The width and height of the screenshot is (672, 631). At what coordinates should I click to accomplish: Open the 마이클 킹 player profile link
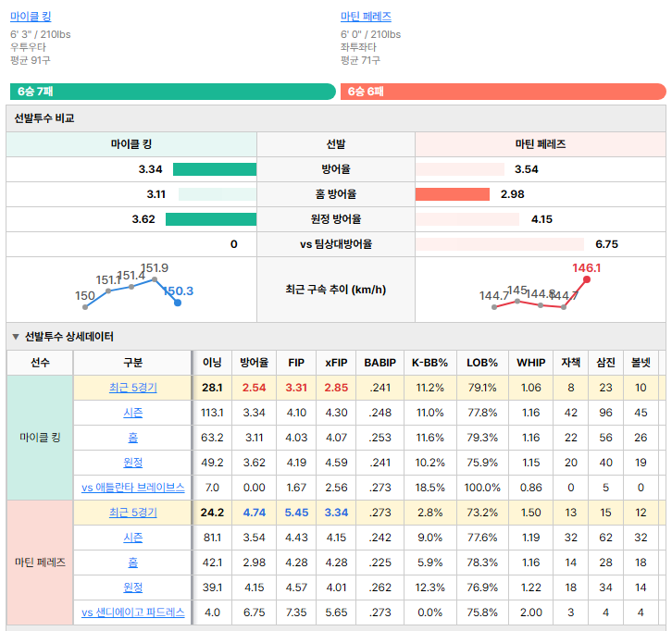[x=31, y=17]
